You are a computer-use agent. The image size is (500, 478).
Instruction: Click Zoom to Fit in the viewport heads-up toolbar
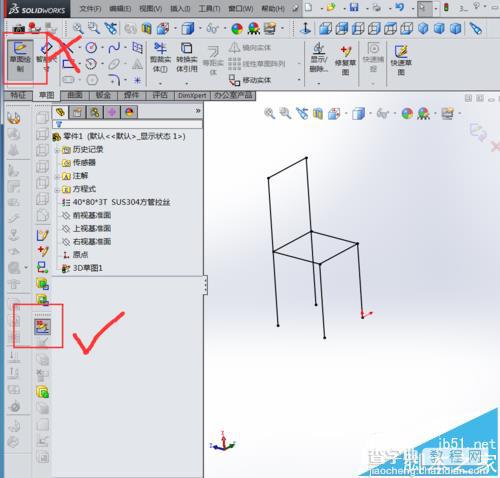click(x=269, y=113)
